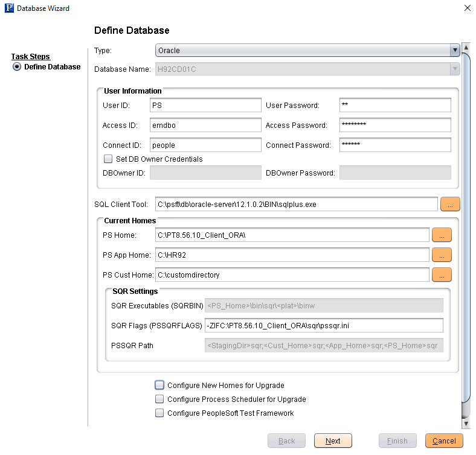
Task: Click the DBOwner Password field
Action: pos(395,173)
